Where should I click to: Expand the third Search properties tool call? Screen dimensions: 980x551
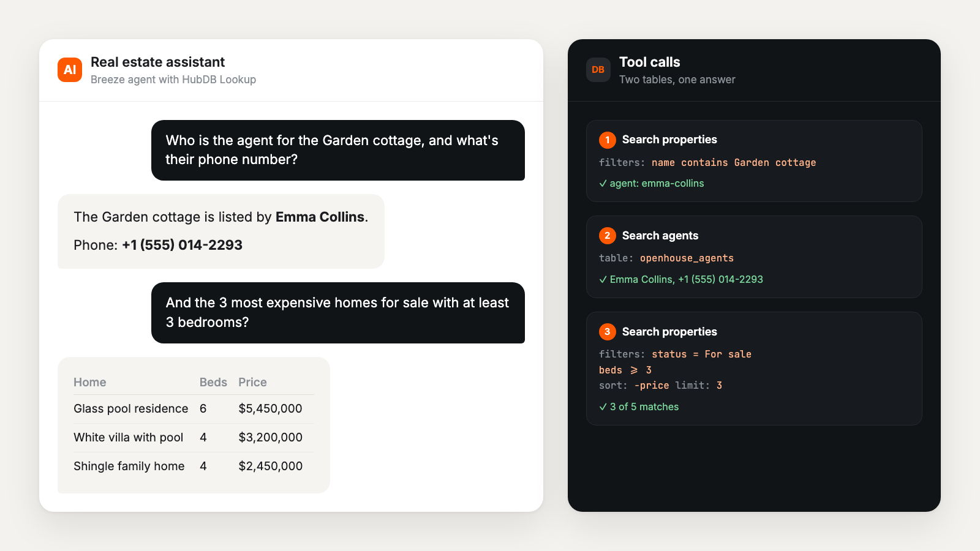pos(754,369)
